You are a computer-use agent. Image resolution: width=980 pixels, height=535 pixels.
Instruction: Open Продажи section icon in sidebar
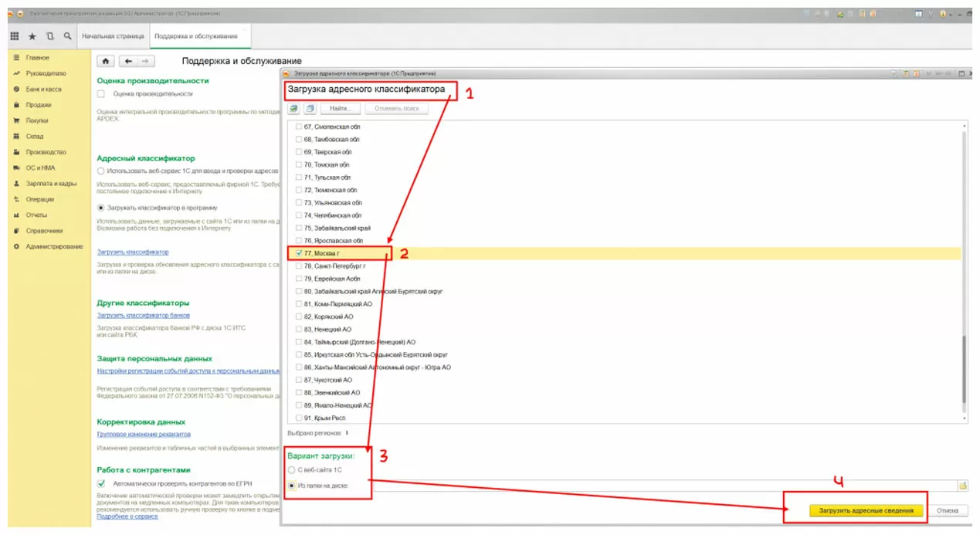coord(16,105)
